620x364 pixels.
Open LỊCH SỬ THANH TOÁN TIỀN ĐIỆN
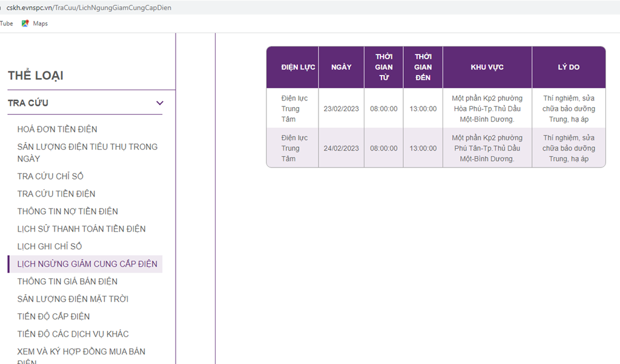[x=82, y=229]
